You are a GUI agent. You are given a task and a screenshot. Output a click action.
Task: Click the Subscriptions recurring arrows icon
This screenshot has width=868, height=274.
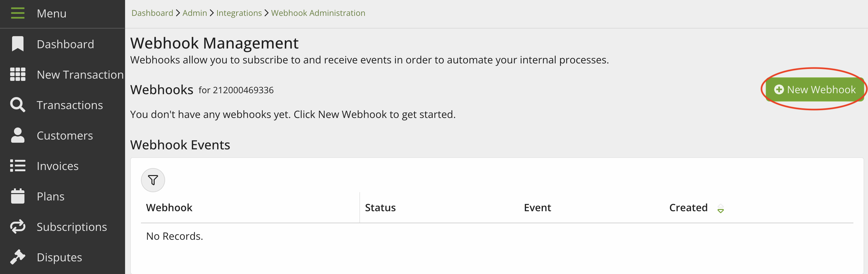click(17, 227)
